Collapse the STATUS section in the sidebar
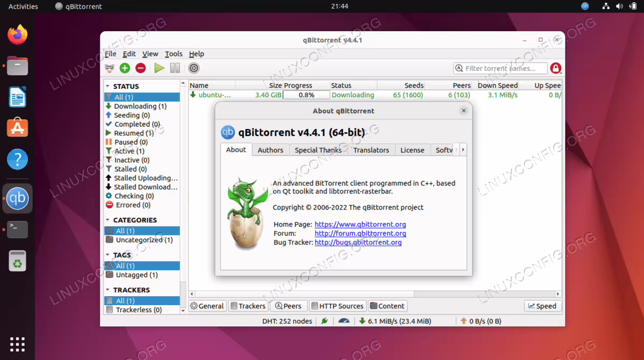 108,86
